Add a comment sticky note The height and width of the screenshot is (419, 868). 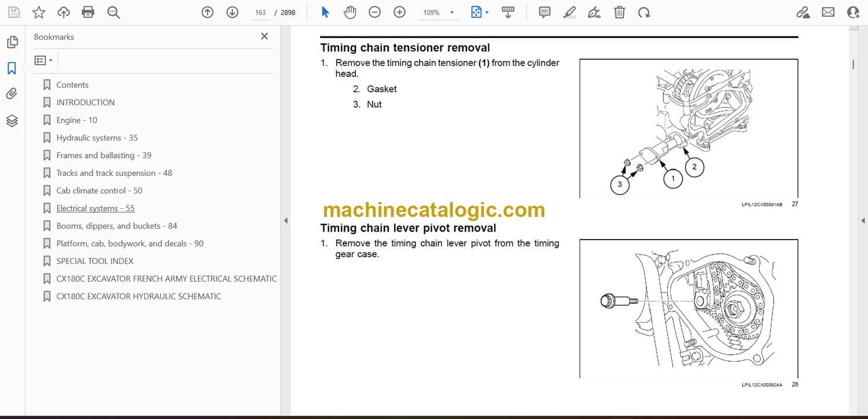[x=545, y=12]
